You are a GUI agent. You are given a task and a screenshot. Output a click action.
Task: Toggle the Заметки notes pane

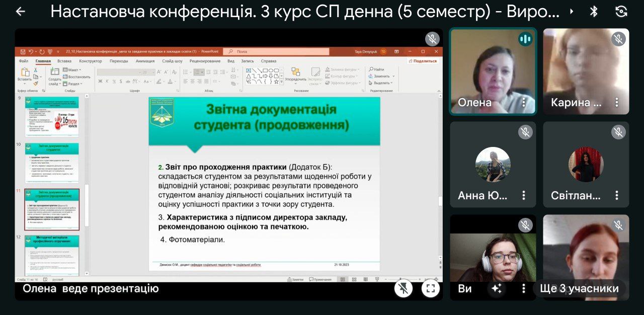tap(295, 279)
